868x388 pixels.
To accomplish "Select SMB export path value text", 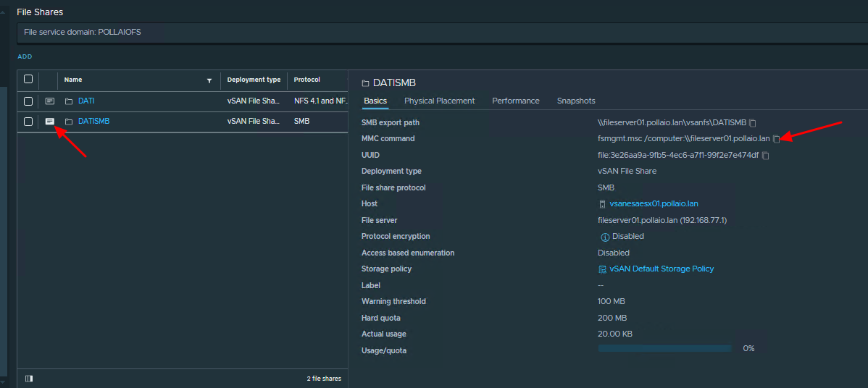I will tap(672, 122).
